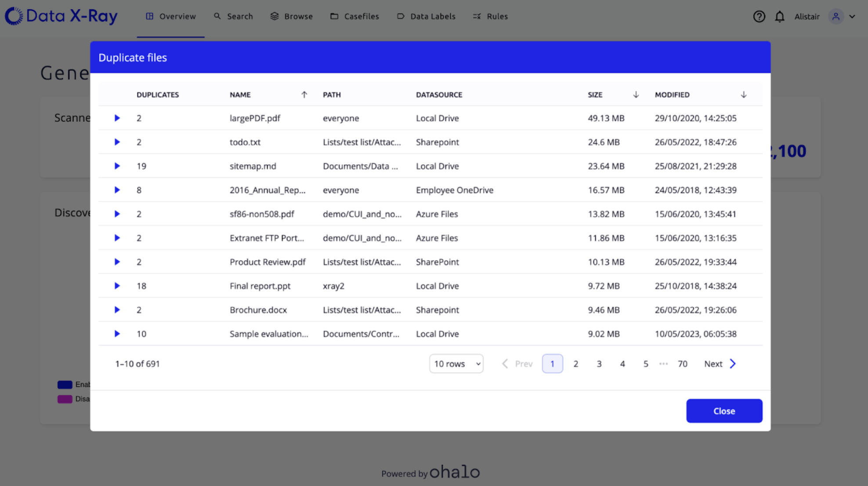Image resolution: width=868 pixels, height=486 pixels.
Task: Click the Employee OneDrive datasource cell
Action: pos(455,190)
